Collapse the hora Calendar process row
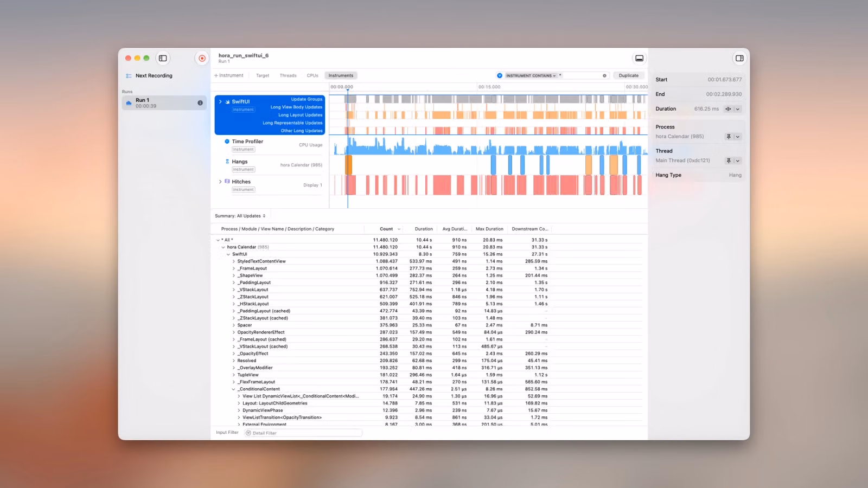This screenshot has width=868, height=488. coord(223,247)
